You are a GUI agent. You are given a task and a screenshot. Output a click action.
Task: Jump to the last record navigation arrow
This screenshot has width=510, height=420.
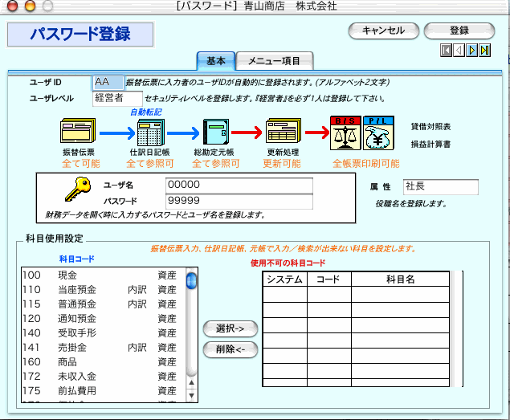coord(485,51)
